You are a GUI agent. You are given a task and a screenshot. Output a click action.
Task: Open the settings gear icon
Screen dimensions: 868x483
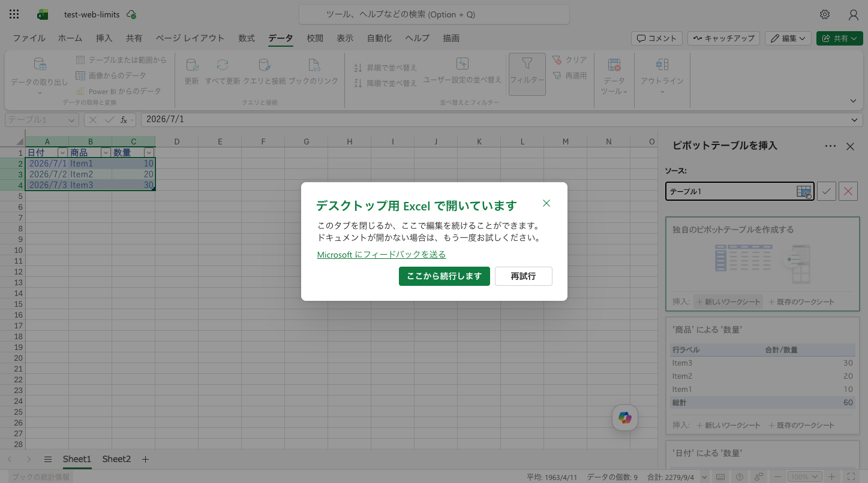tap(825, 14)
